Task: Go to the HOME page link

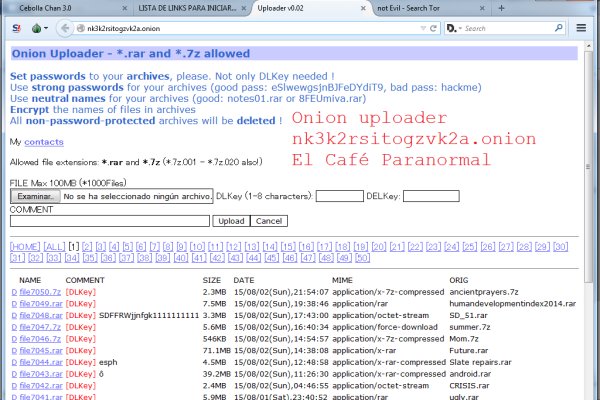Action: (x=25, y=246)
